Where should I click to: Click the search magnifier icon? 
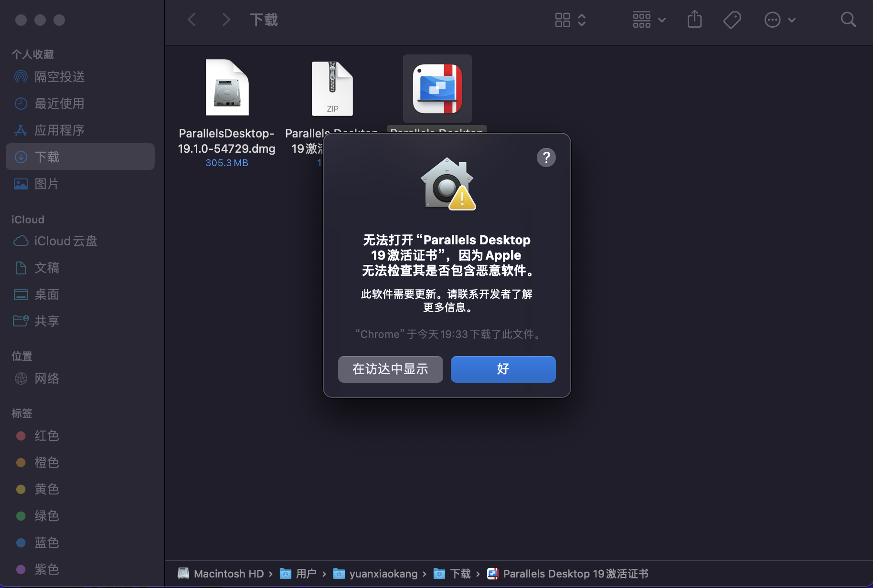point(848,20)
